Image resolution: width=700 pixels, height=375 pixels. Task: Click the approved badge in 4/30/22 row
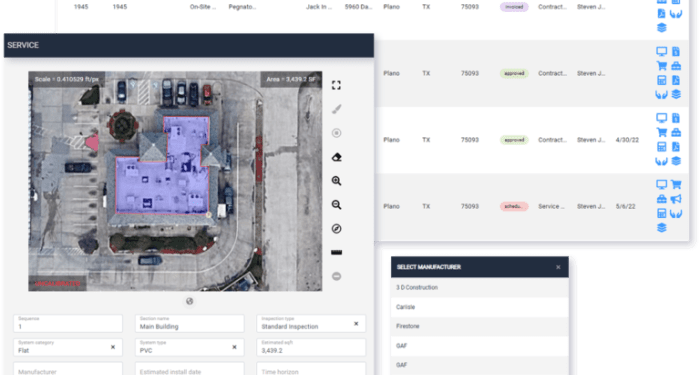pyautogui.click(x=514, y=140)
